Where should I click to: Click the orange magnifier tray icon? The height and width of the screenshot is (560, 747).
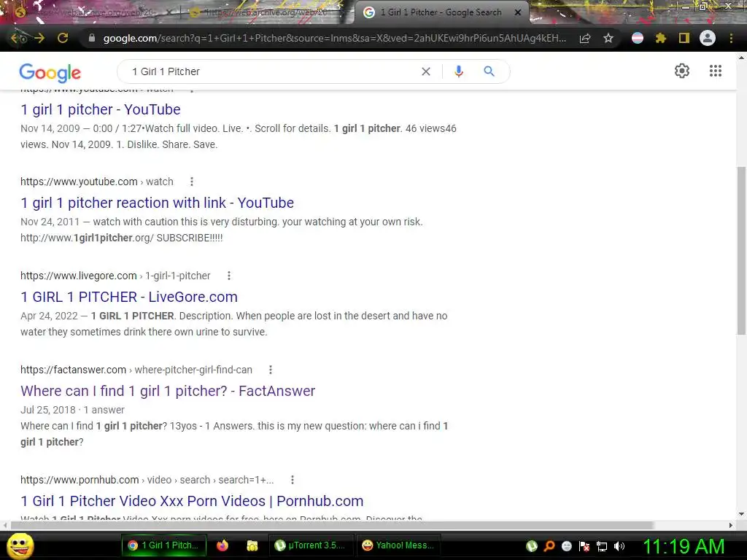tap(549, 546)
